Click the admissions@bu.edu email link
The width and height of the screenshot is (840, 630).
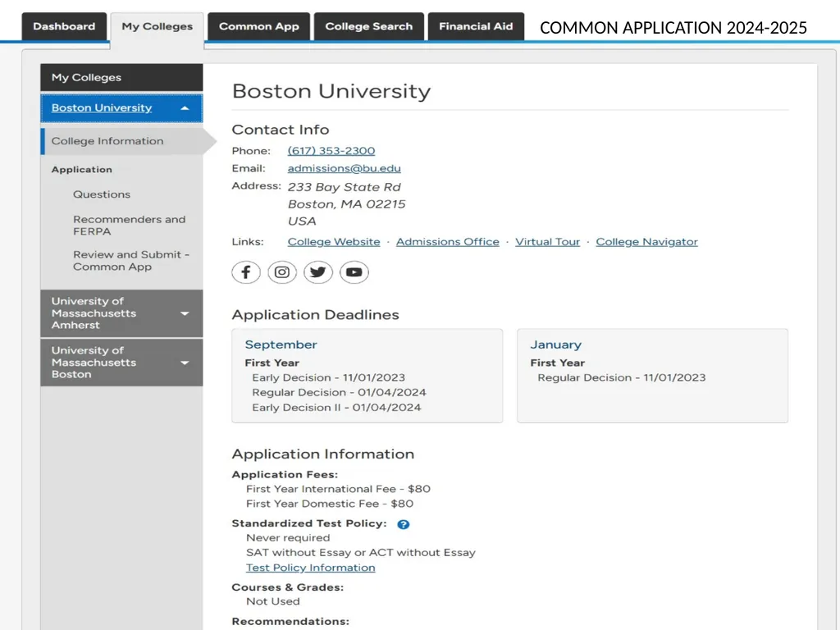pos(344,168)
